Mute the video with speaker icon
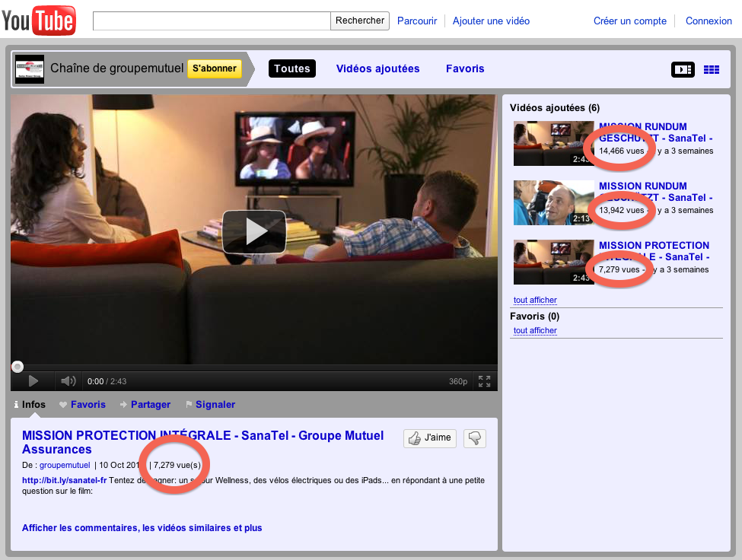 point(68,380)
